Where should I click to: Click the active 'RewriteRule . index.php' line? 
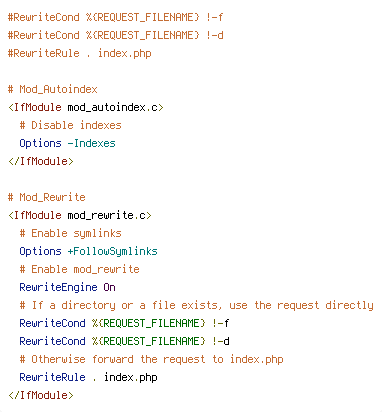[88, 377]
